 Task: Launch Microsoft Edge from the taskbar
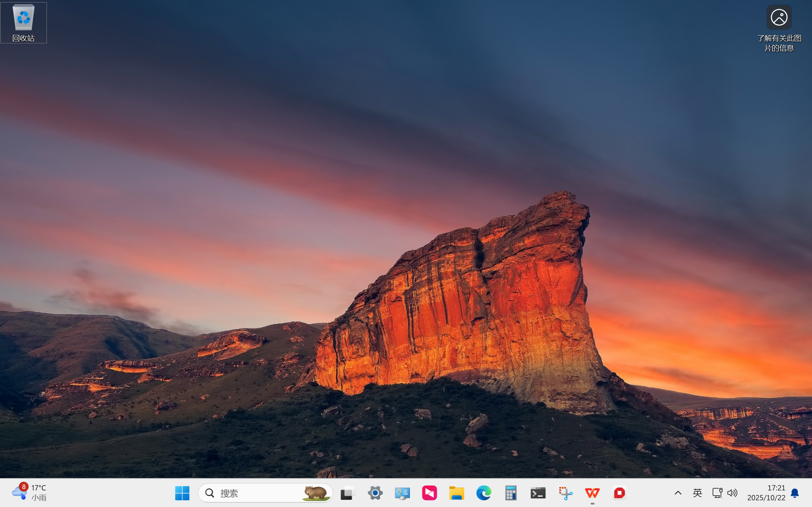[x=484, y=493]
